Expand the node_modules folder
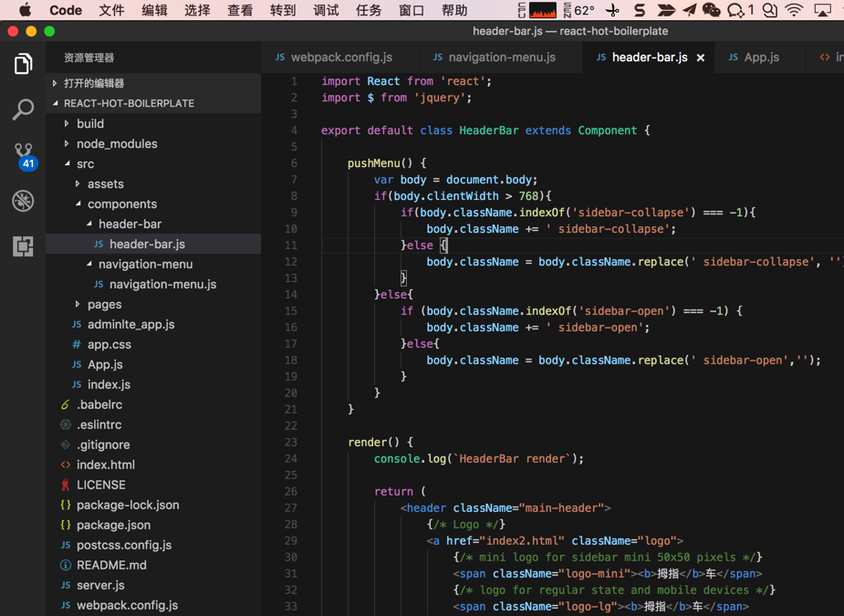The image size is (844, 616). pos(116,143)
